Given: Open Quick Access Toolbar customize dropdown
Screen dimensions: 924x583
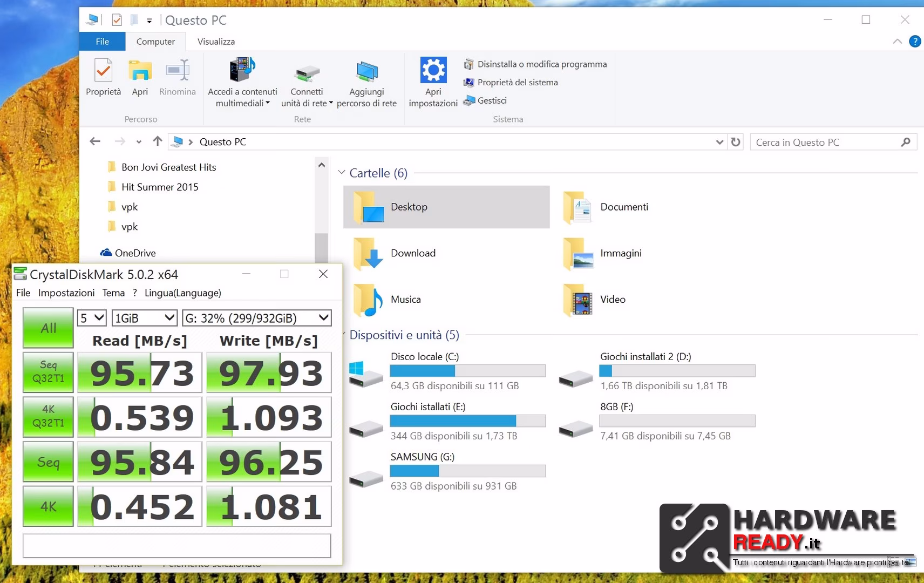Looking at the screenshot, I should click(150, 21).
